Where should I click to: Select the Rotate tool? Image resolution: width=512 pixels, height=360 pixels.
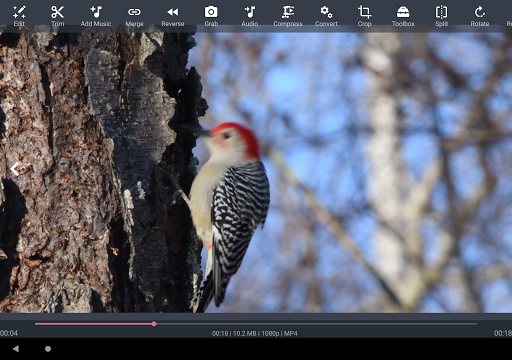coord(480,16)
